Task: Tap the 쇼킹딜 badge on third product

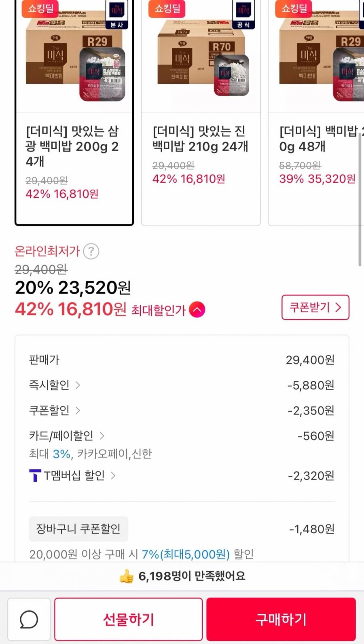Action: (x=294, y=8)
